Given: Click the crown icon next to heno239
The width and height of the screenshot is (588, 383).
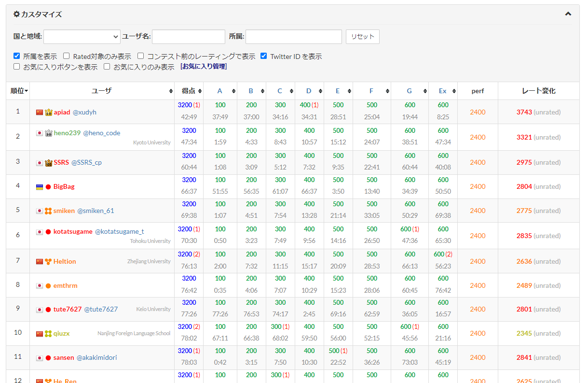Looking at the screenshot, I should pos(48,133).
